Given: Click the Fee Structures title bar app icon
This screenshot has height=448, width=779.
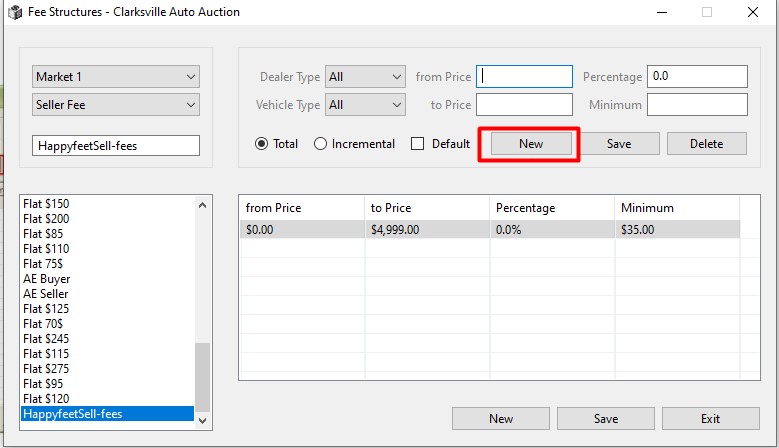Looking at the screenshot, I should pyautogui.click(x=15, y=12).
